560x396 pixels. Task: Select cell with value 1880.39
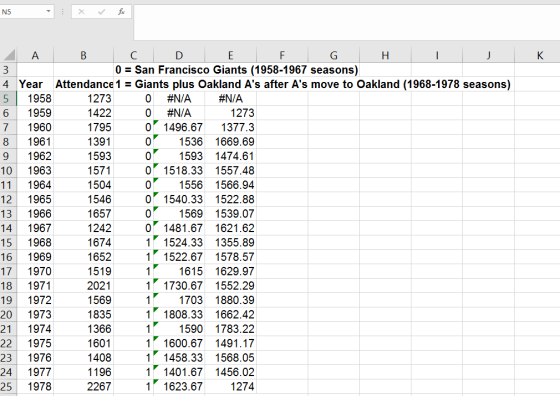[x=230, y=300]
